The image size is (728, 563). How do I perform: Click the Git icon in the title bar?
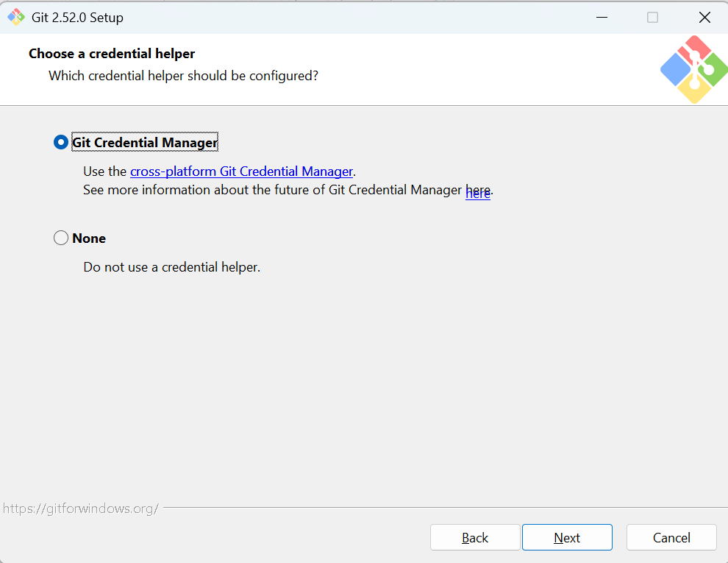15,17
